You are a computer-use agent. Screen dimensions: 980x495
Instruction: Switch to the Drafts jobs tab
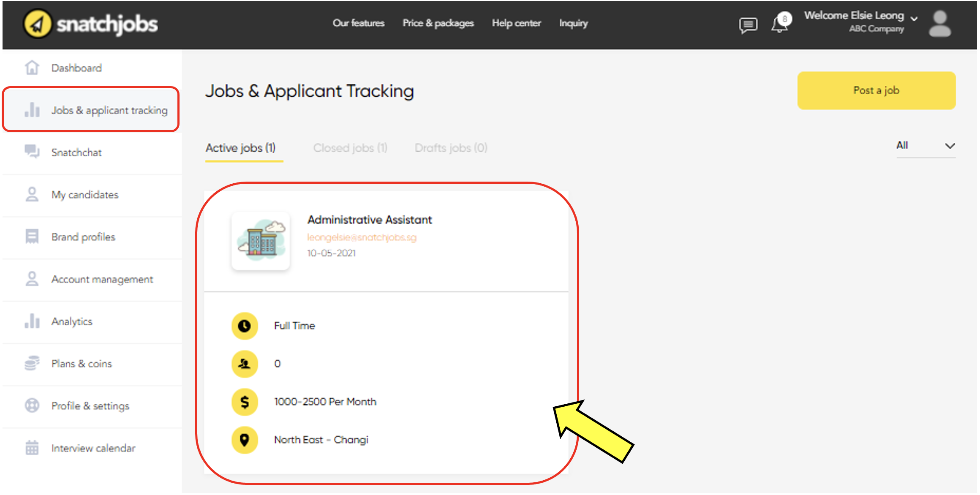451,148
